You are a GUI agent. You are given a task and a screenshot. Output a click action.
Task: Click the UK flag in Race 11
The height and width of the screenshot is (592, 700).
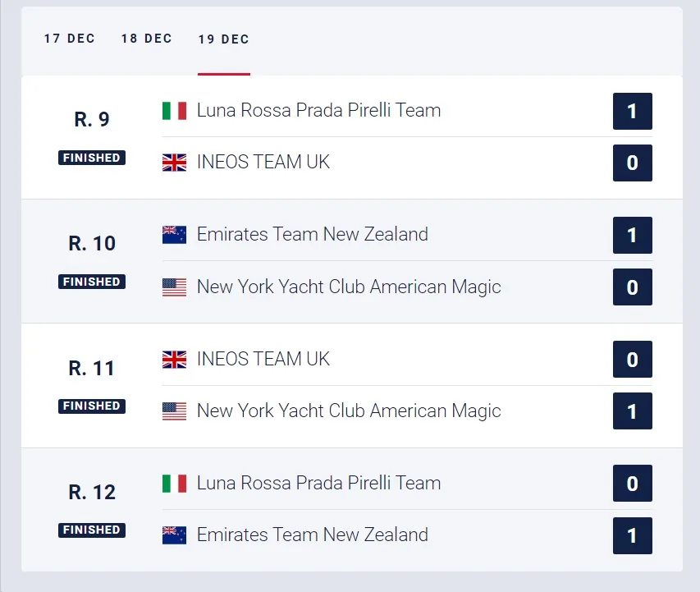174,360
